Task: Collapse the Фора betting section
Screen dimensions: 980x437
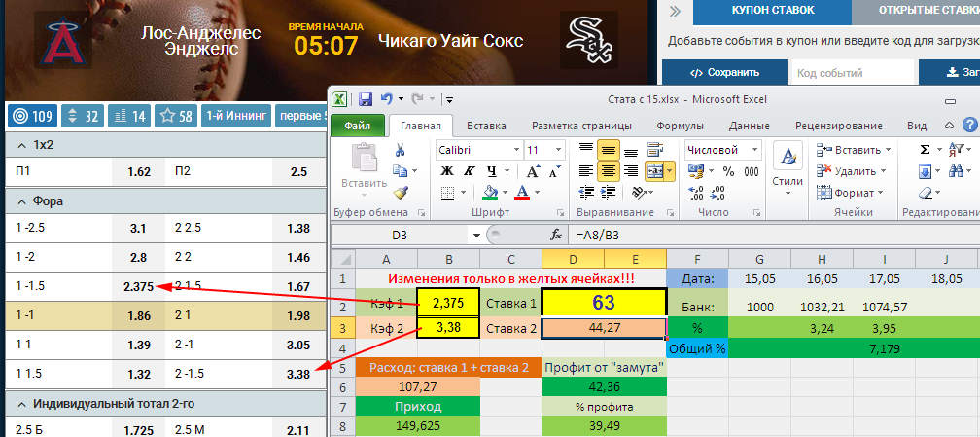Action: pos(19,201)
